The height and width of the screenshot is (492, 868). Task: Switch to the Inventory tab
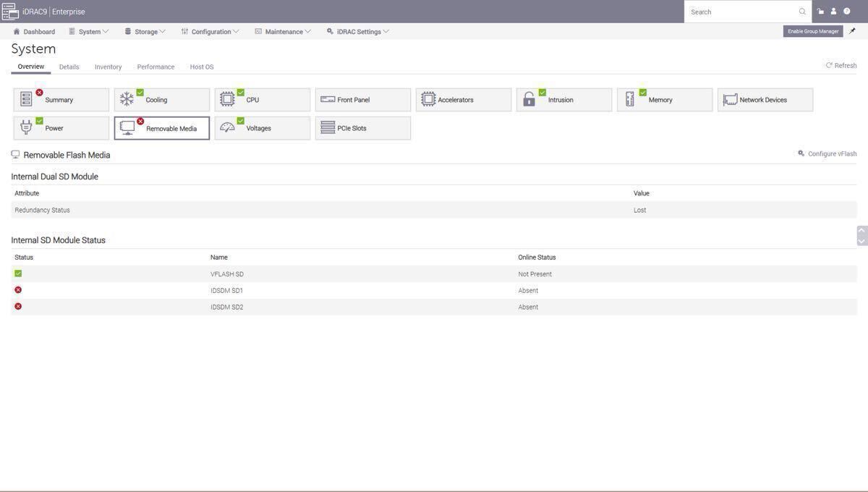coord(108,67)
